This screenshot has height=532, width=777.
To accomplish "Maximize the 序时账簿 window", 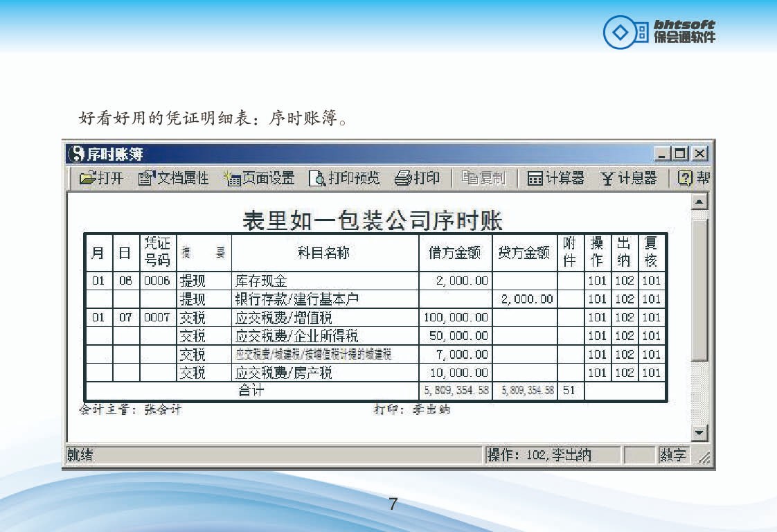I will pos(681,154).
